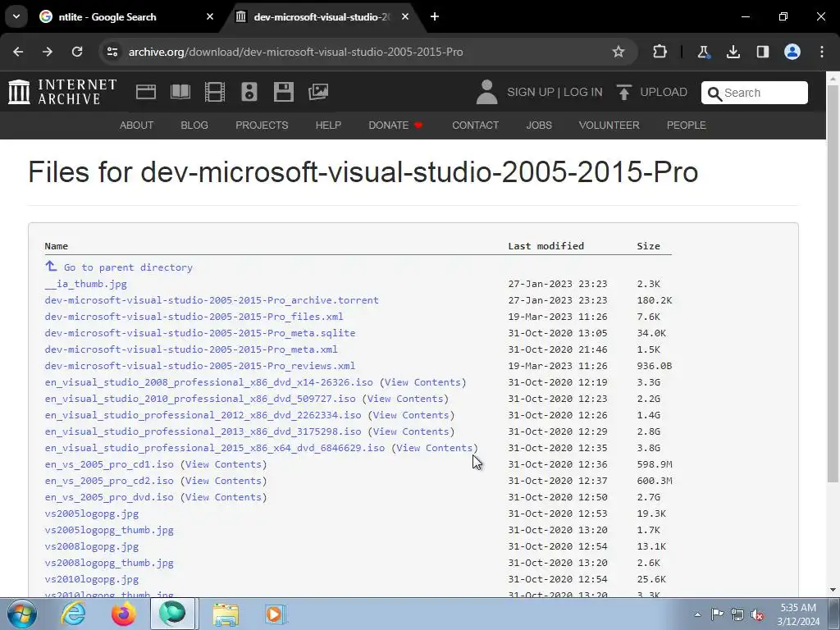840x630 pixels.
Task: Click the user avatar icon
Action: [486, 92]
